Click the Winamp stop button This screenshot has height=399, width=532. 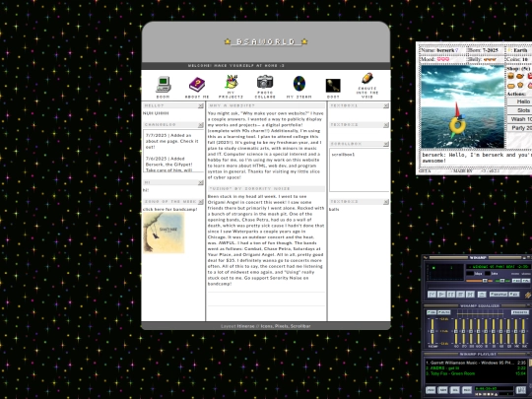[x=460, y=295]
